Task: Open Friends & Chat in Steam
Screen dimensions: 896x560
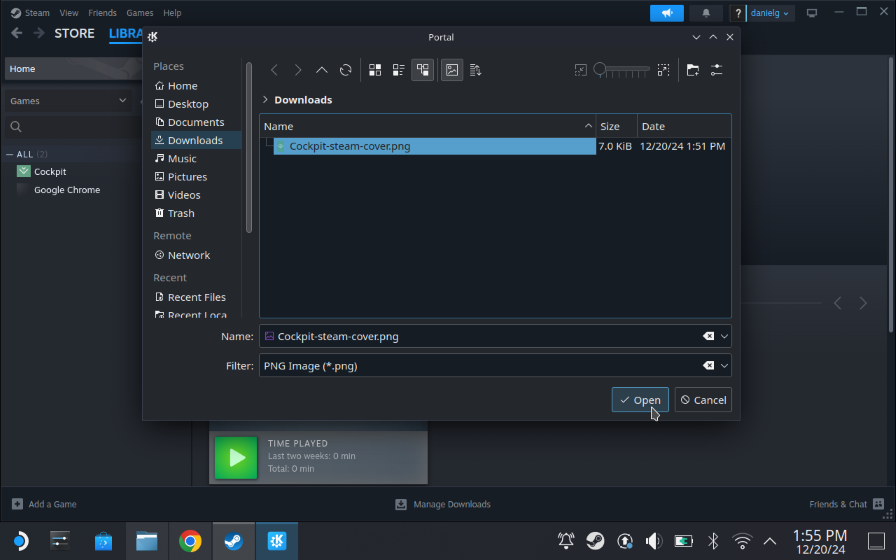Action: pos(846,504)
